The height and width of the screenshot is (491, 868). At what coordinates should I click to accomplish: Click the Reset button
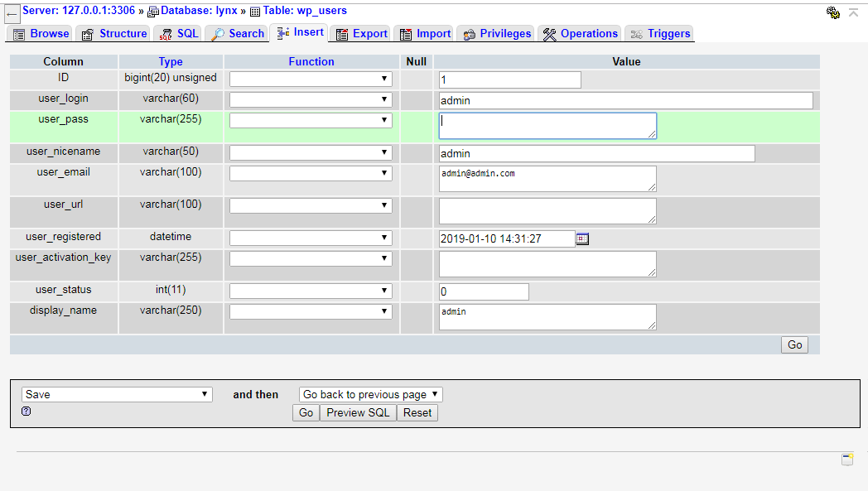[x=417, y=413]
